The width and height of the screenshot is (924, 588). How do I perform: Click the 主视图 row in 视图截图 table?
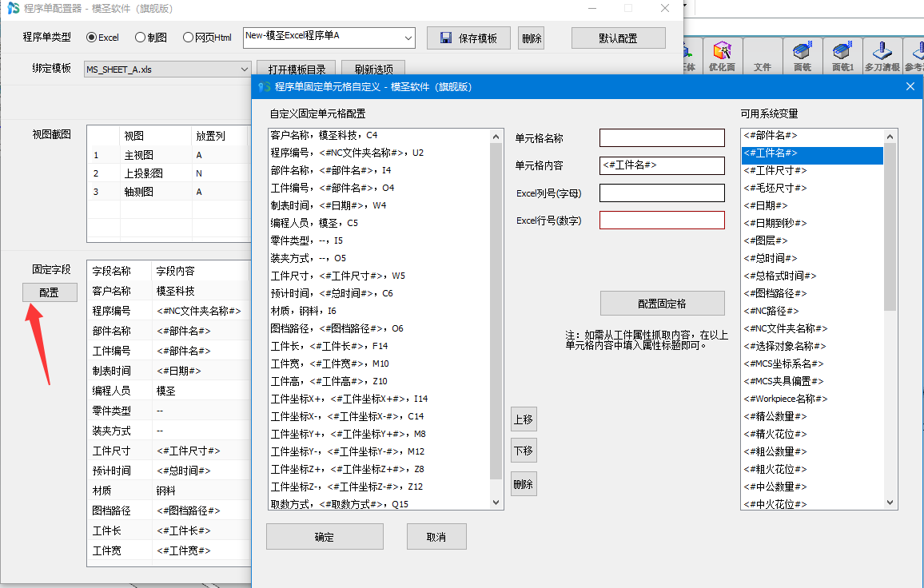[169, 155]
